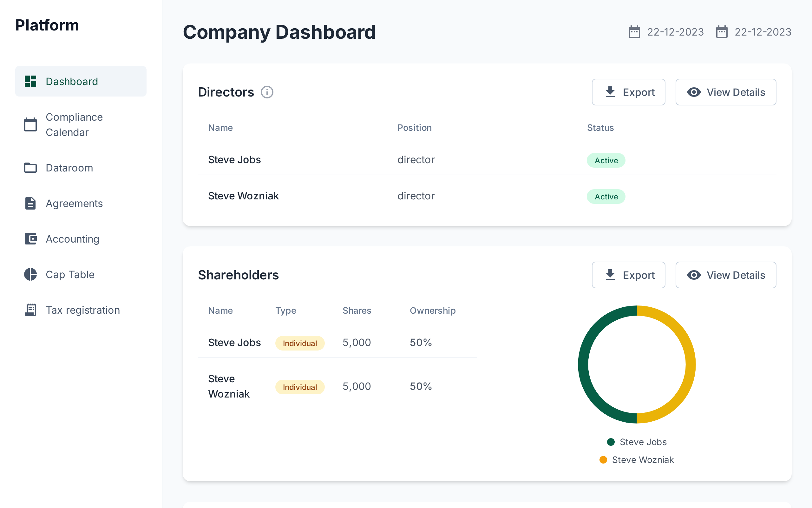The image size is (812, 508).
Task: Click the orange Steve Wozniak legend dot
Action: pos(603,460)
